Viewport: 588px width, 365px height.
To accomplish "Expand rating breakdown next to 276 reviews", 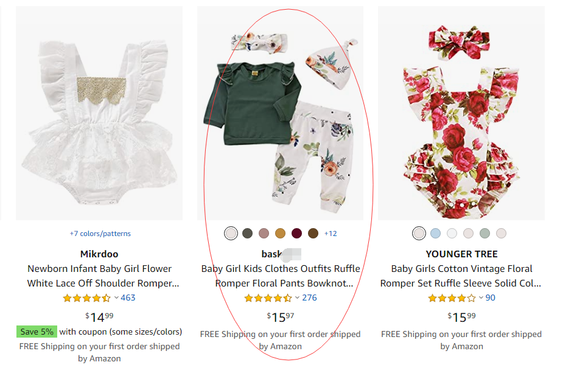I will coord(297,297).
